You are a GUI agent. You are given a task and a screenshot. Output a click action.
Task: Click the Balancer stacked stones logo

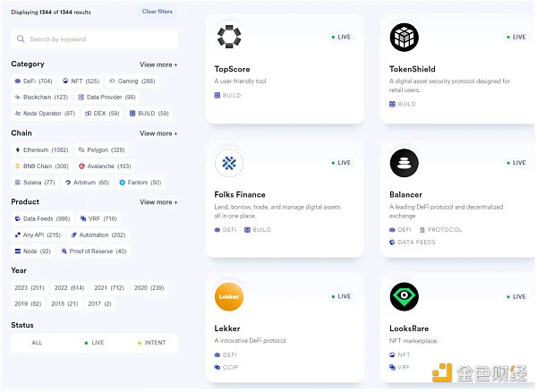click(x=405, y=163)
